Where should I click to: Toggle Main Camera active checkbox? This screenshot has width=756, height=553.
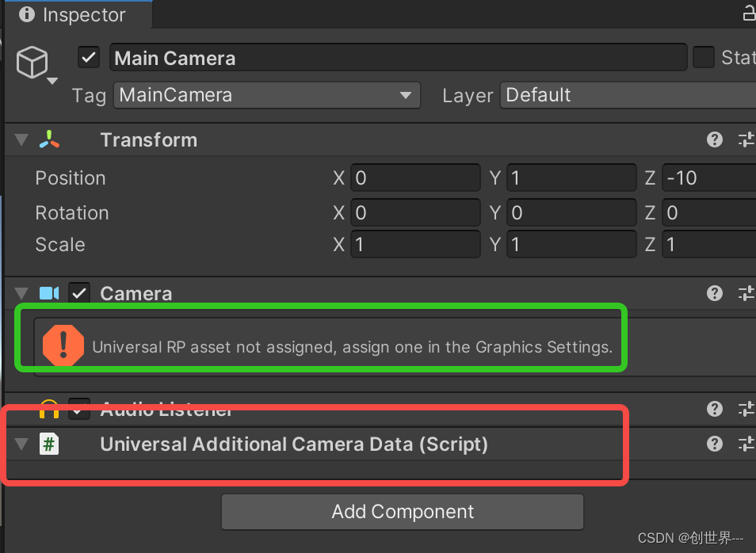click(x=88, y=57)
